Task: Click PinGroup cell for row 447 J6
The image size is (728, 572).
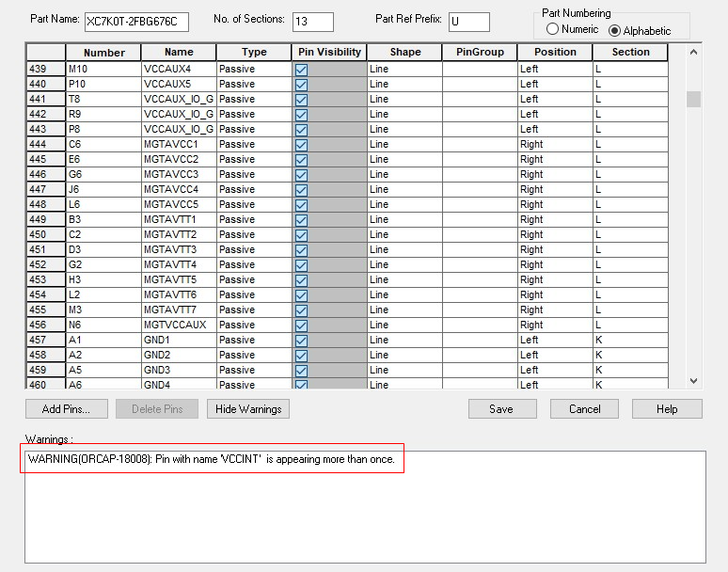Action: (480, 189)
